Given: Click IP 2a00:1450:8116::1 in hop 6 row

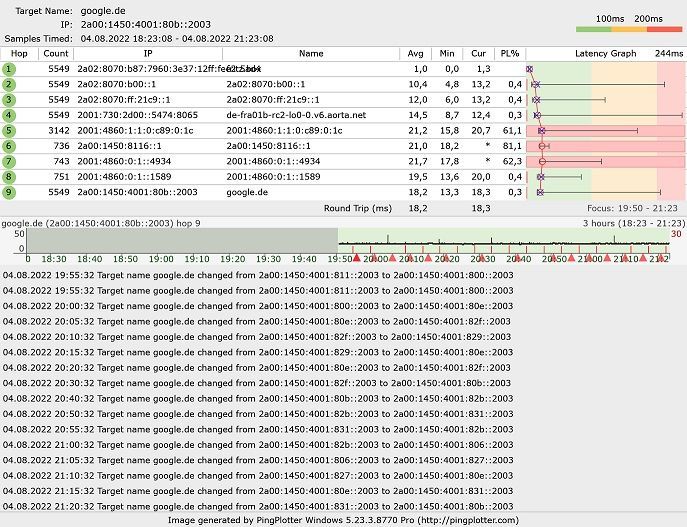Looking at the screenshot, I should (x=119, y=146).
